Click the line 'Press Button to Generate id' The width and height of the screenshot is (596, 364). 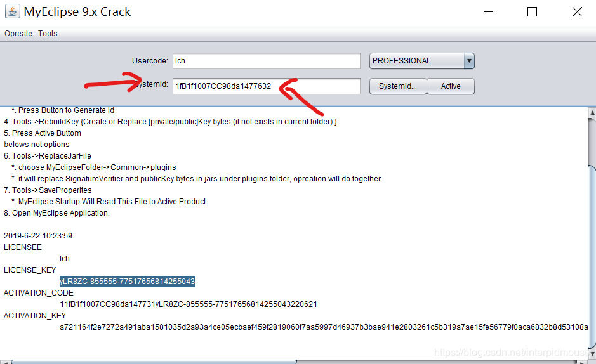(x=63, y=110)
